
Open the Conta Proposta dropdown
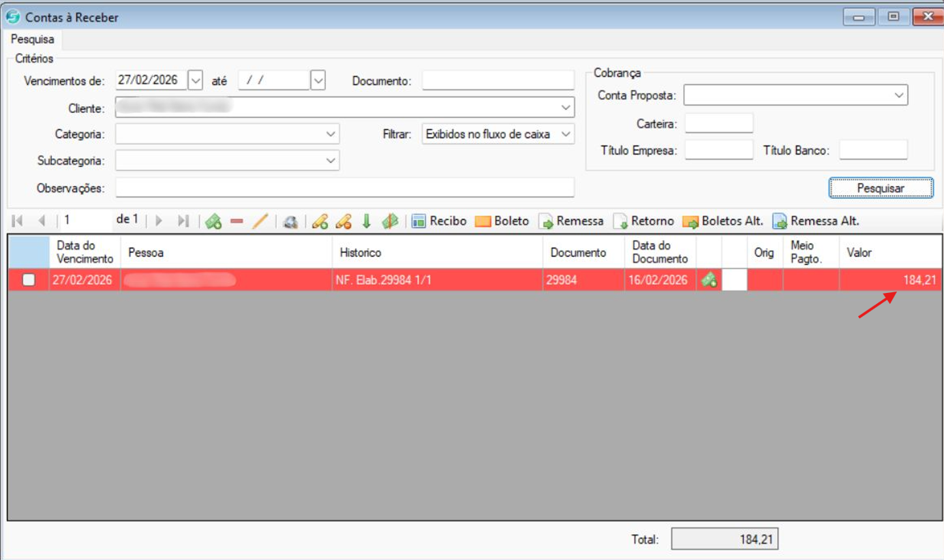coord(898,96)
